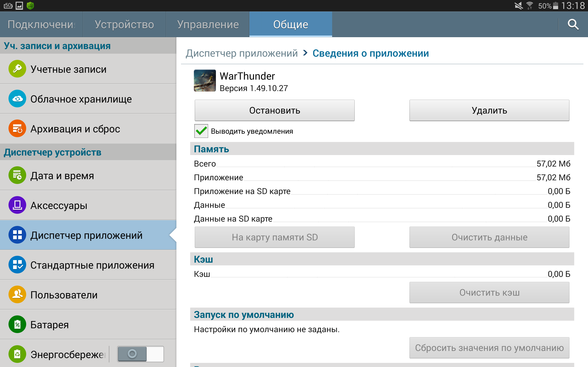Open Accounts via the green key icon
Screen dimensions: 588x367
click(17, 69)
